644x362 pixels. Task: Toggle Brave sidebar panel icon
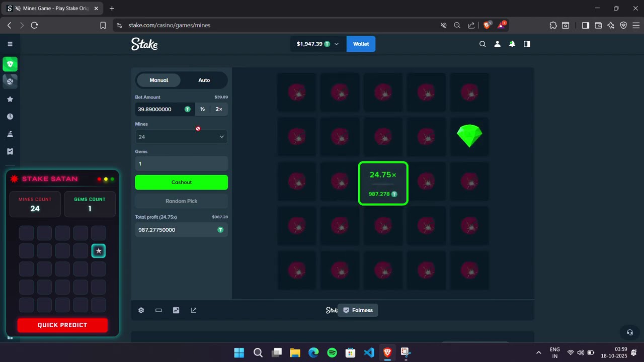585,25
